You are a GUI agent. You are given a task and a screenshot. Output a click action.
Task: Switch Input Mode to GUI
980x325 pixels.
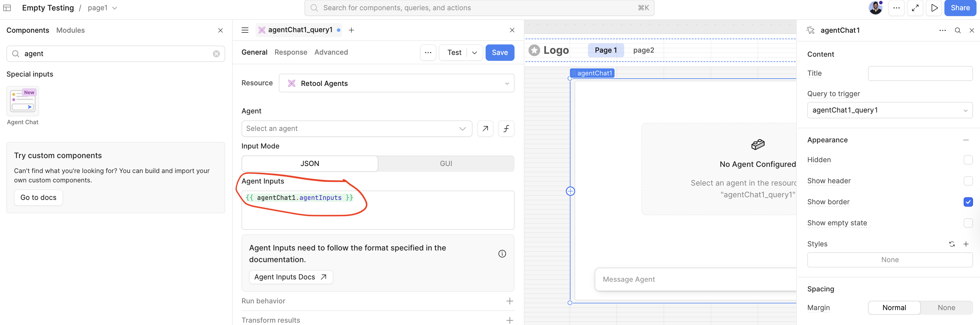click(x=446, y=164)
